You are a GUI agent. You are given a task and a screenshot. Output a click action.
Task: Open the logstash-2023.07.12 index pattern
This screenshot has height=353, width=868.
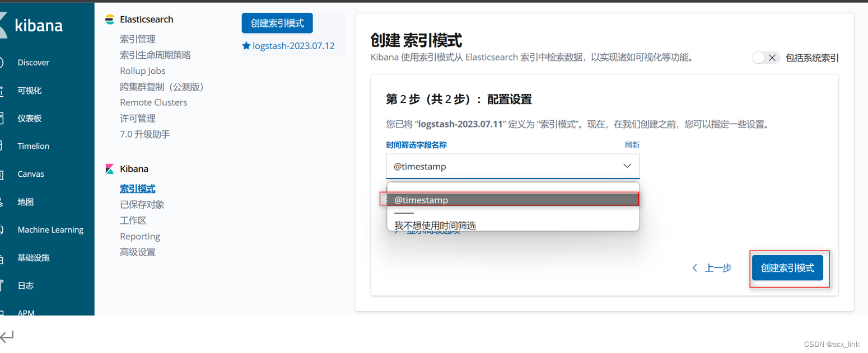coord(293,46)
